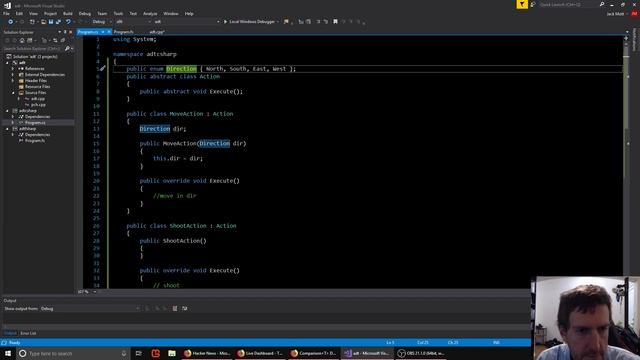The height and width of the screenshot is (360, 640).
Task: Click the Save toolbar icon
Action: pyautogui.click(x=51, y=22)
